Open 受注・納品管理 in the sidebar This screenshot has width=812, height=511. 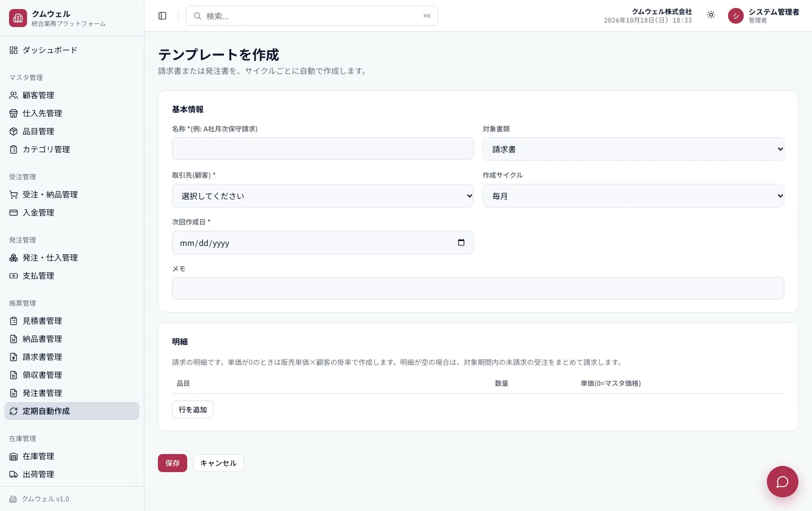point(72,195)
